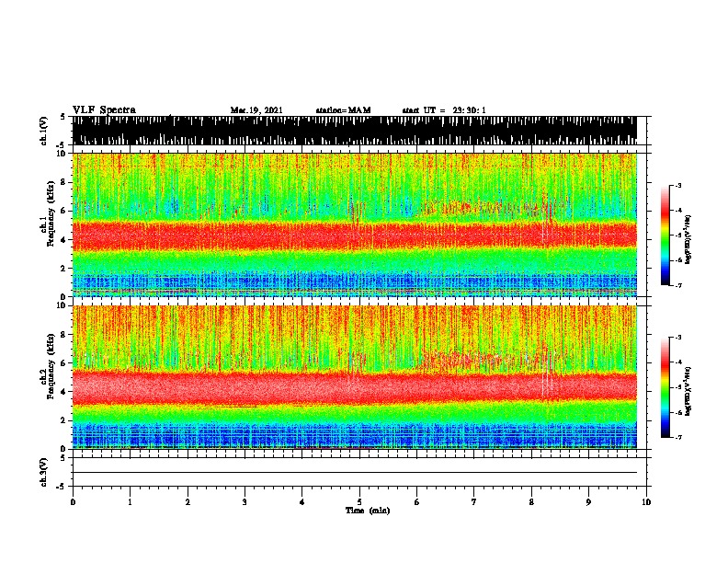This screenshot has width=728, height=563.
Task: Click time axis tick label "5"
Action: [x=359, y=502]
